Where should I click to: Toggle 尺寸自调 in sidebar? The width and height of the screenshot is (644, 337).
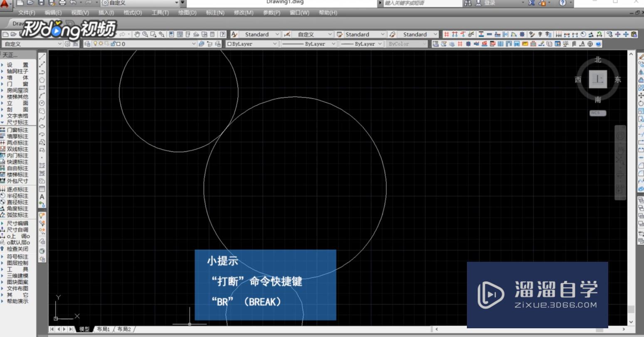point(17,230)
